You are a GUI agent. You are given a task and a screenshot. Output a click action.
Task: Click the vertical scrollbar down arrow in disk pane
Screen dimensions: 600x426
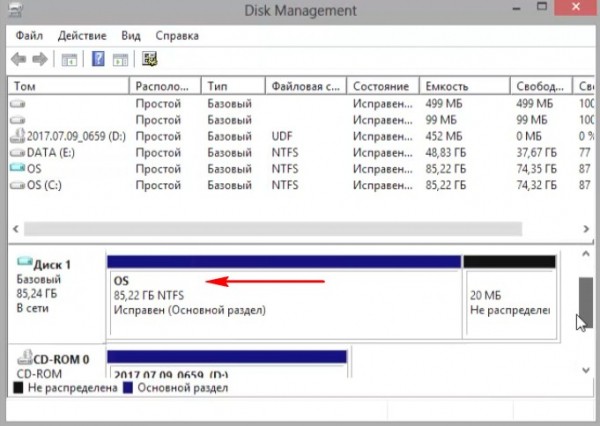coord(586,370)
